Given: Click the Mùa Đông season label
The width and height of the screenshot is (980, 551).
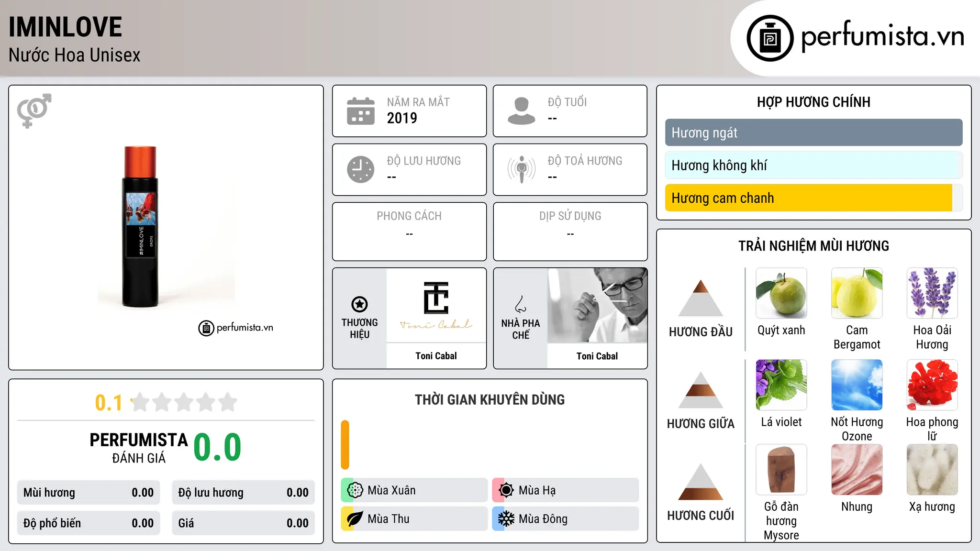Looking at the screenshot, I should click(543, 519).
